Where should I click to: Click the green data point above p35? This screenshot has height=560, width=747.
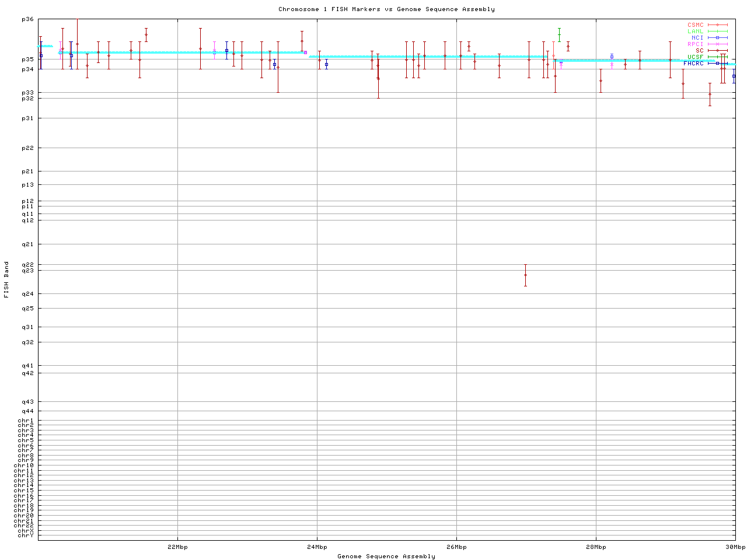coord(559,35)
